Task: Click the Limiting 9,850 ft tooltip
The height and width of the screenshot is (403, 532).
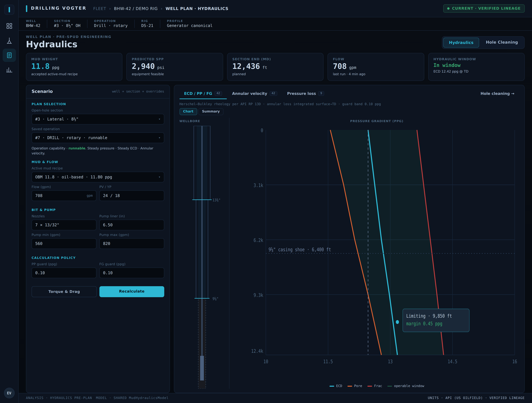Action: click(436, 320)
